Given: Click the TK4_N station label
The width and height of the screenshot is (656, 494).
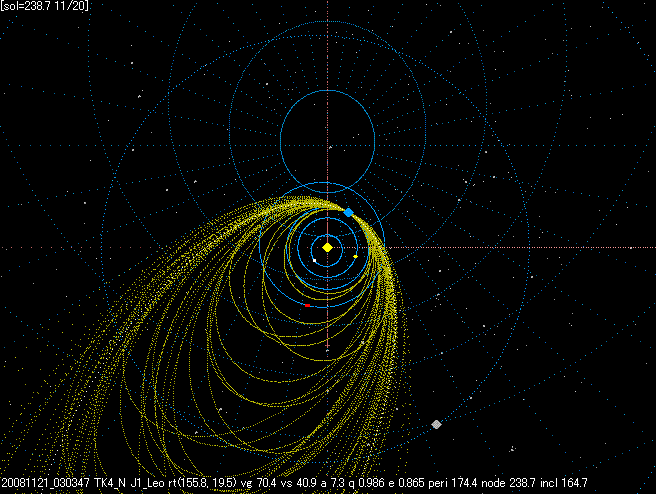Looking at the screenshot, I should point(110,483).
